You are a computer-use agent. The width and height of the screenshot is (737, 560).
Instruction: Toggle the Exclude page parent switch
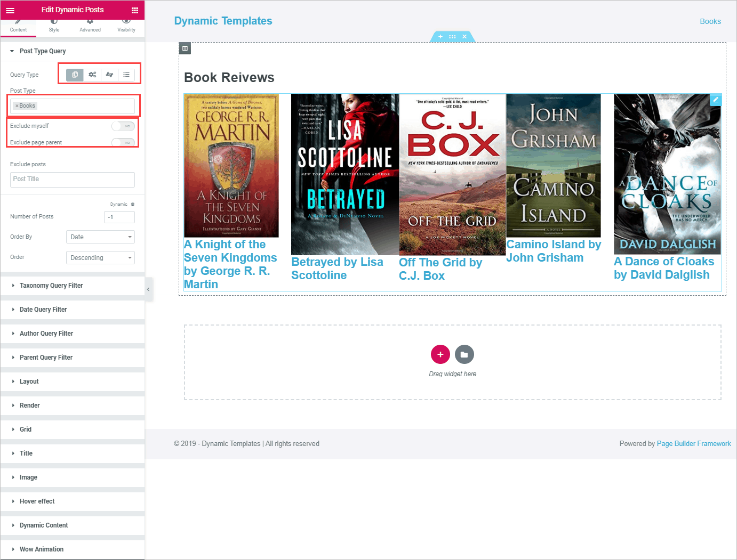click(123, 142)
